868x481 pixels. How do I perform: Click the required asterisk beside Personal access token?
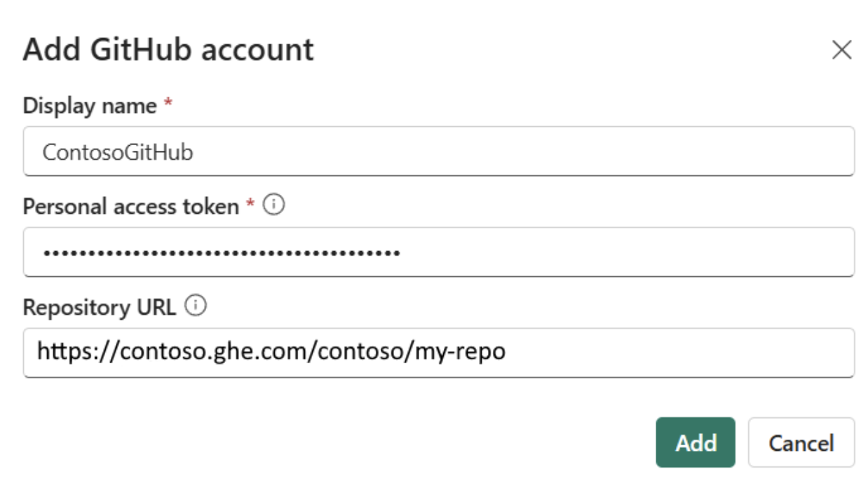click(x=250, y=205)
